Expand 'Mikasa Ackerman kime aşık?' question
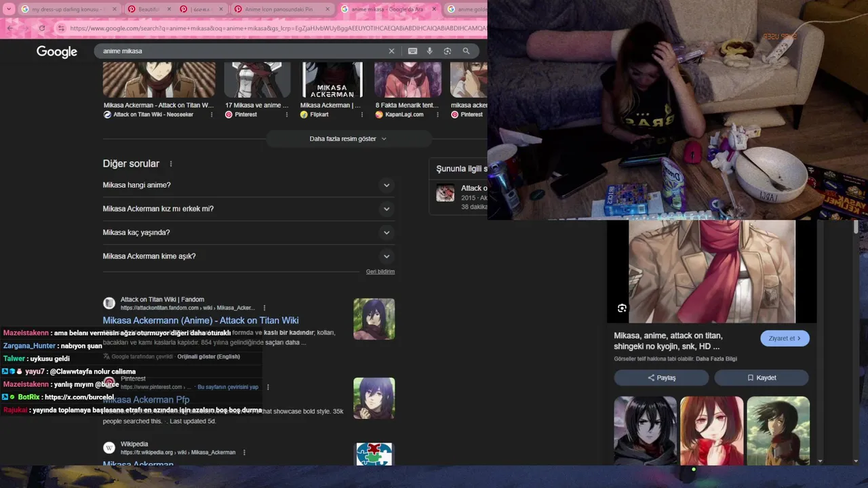Screen dimensions: 868x488 (x=249, y=256)
